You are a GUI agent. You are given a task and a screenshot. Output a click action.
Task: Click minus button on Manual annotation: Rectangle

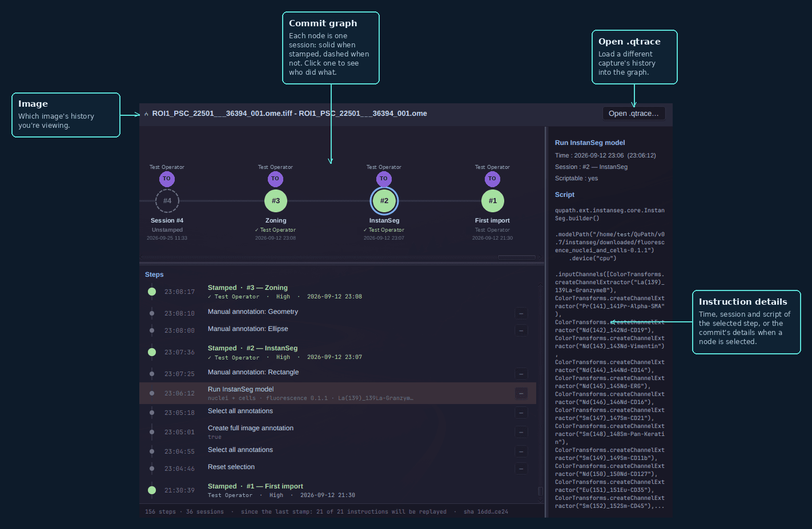click(521, 374)
